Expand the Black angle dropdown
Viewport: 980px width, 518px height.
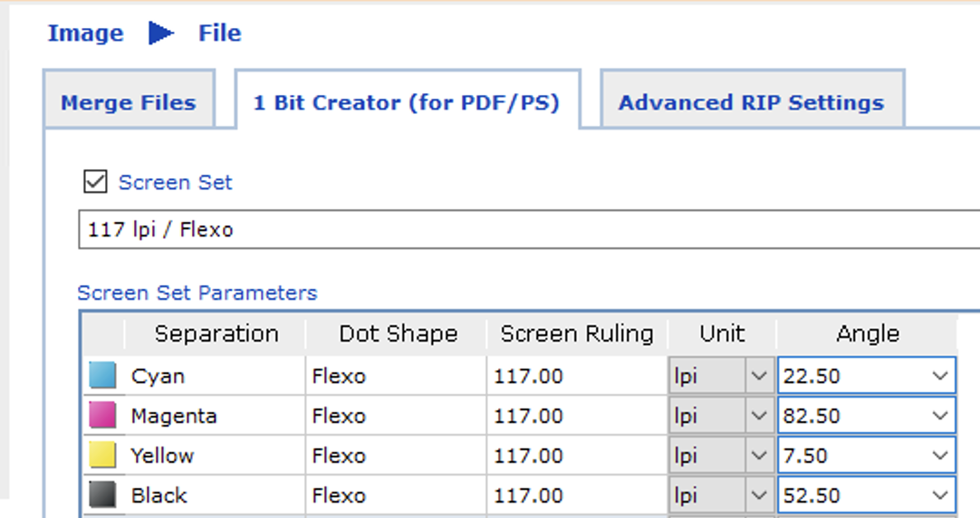click(x=939, y=495)
